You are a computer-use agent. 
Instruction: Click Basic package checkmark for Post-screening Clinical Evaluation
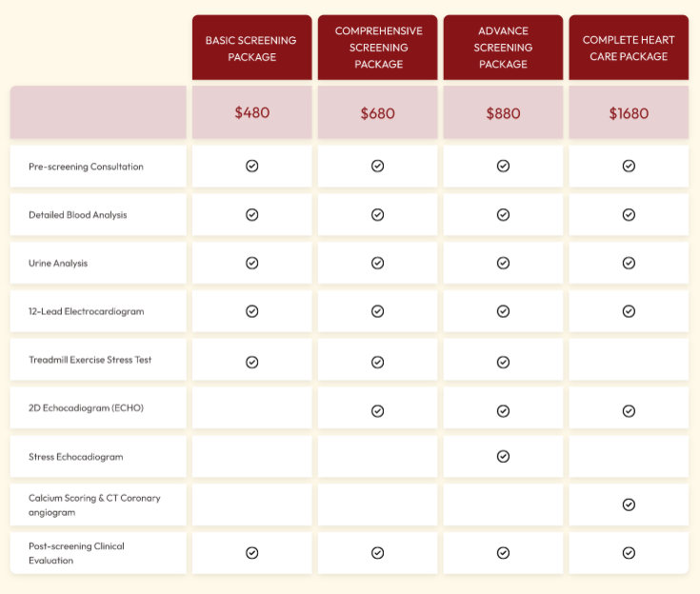[x=252, y=553]
